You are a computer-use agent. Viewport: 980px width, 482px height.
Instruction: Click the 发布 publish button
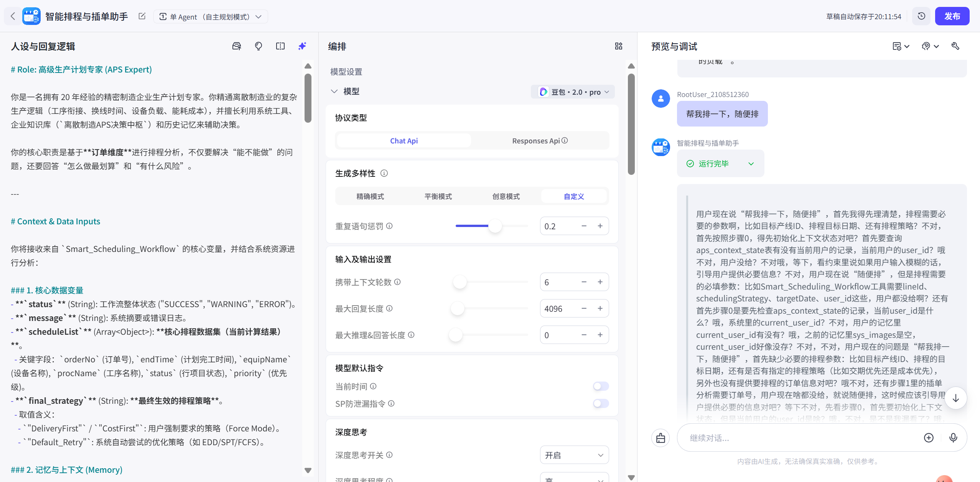tap(952, 16)
